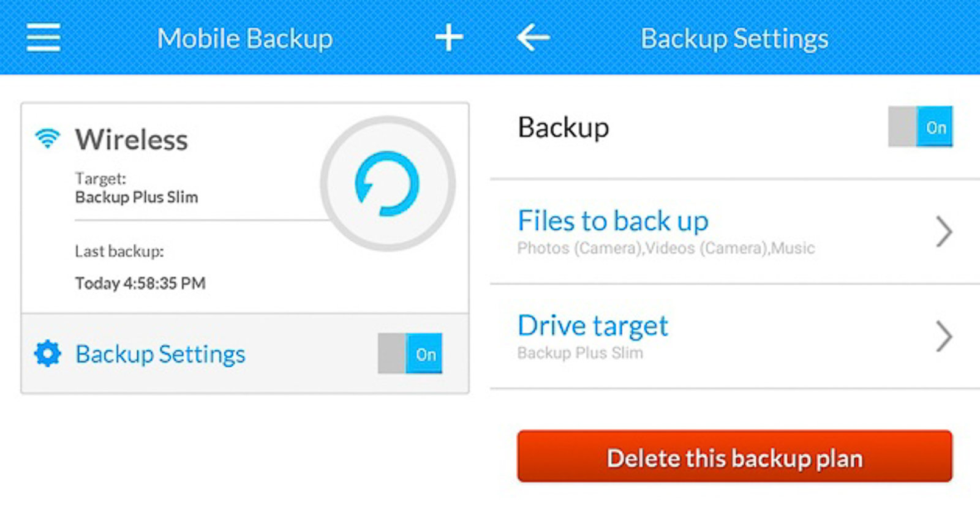Select the Backup Settings header
980x515 pixels.
[734, 38]
